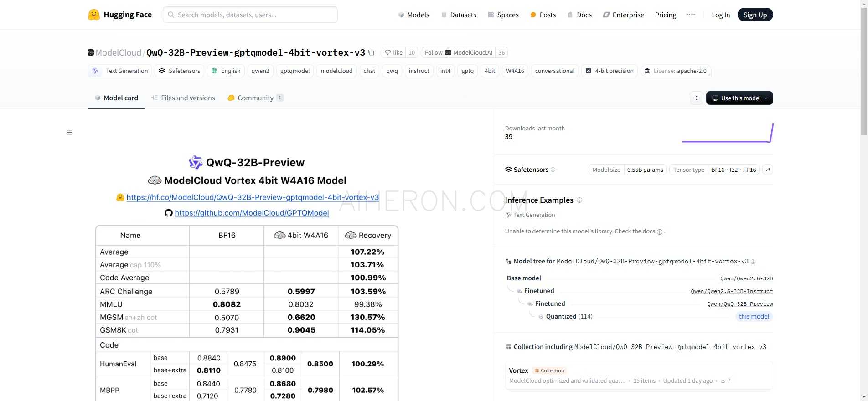Open the Spaces navigation item

[503, 15]
